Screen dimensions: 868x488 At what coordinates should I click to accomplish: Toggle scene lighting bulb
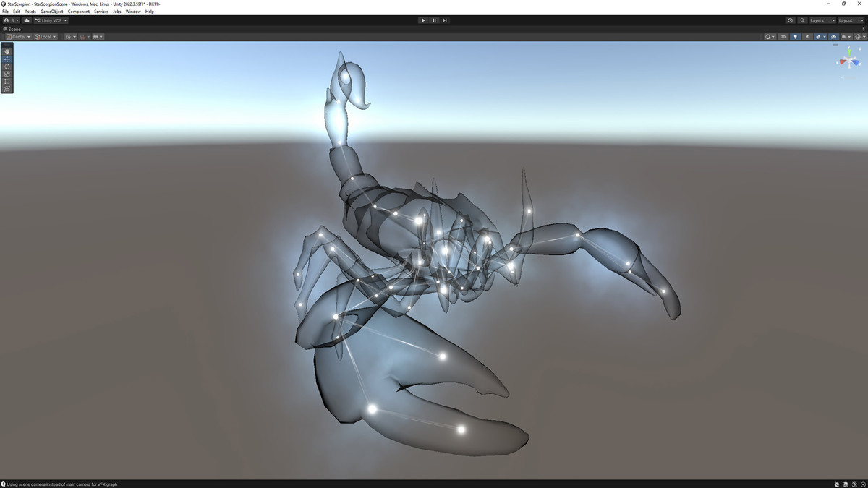[x=796, y=37]
